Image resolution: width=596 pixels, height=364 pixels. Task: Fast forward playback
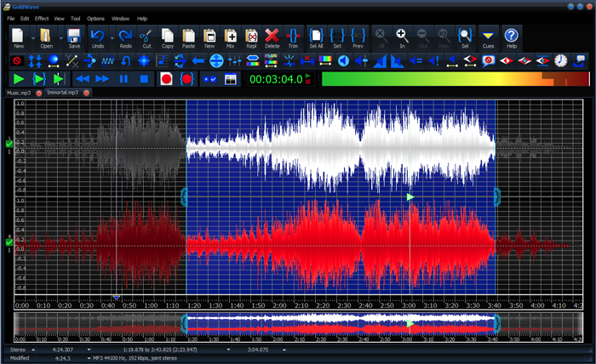(x=102, y=79)
